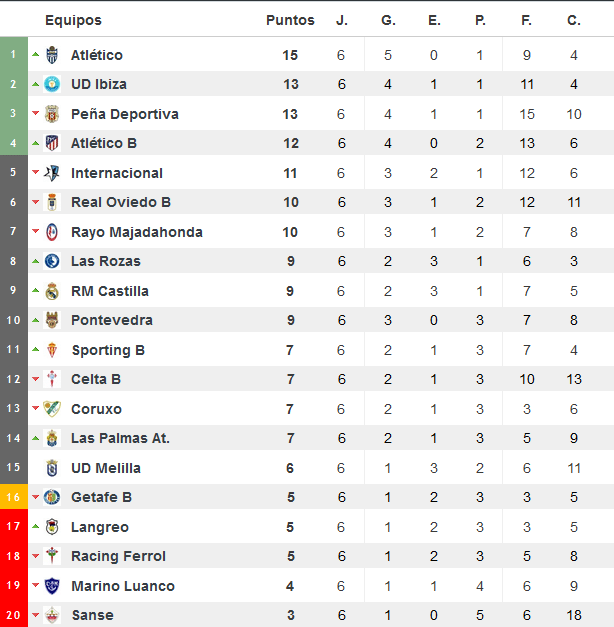
Task: Click the Atlético team crest icon
Action: 52,55
